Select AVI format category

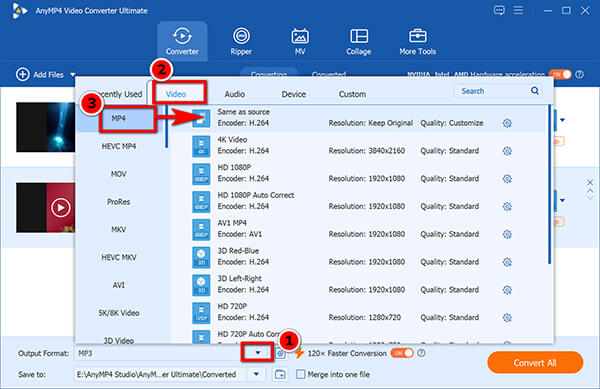(x=119, y=285)
